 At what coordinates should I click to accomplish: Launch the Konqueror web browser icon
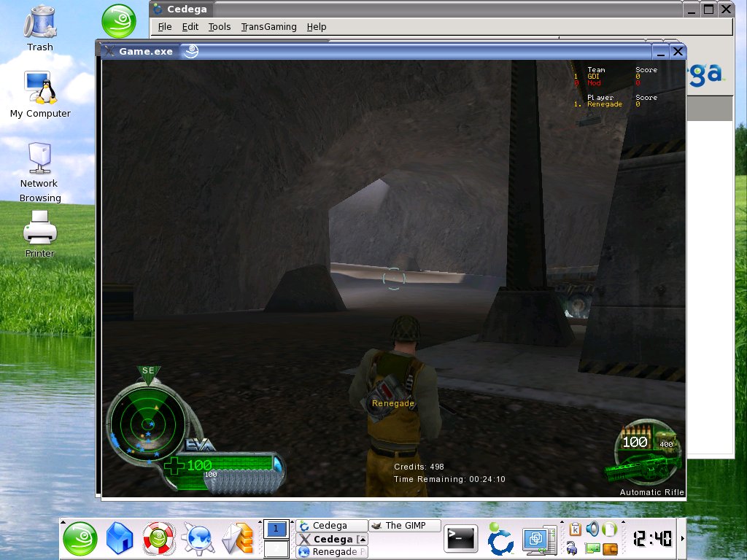point(197,540)
